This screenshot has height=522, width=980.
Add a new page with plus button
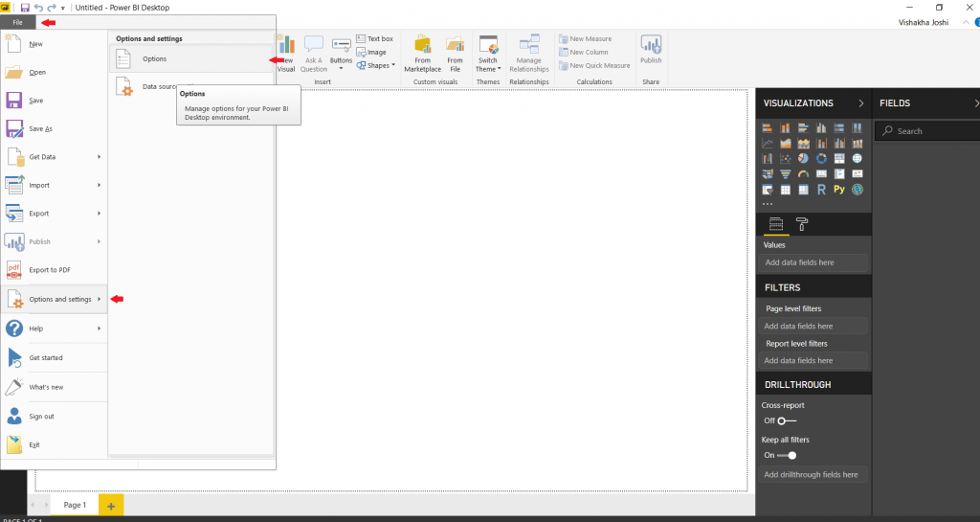click(x=111, y=506)
